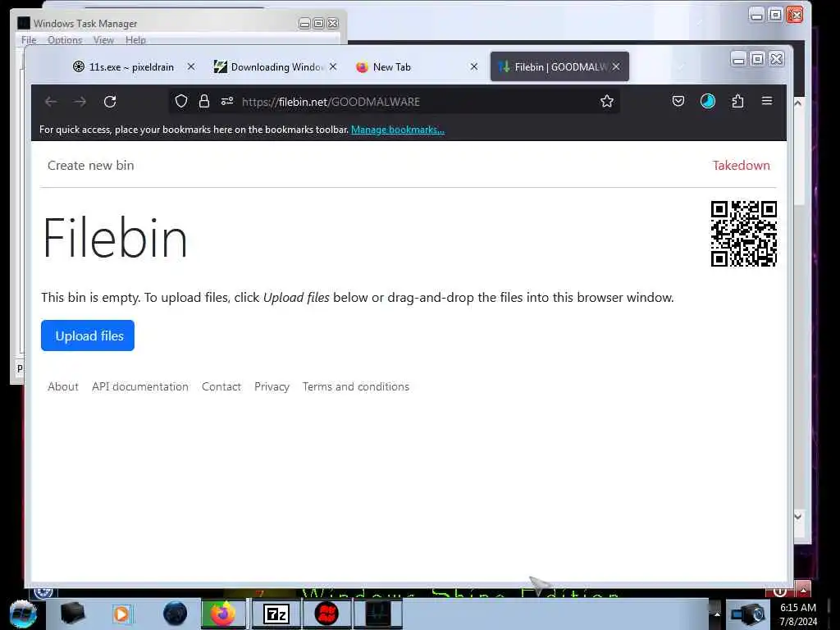840x630 pixels.
Task: Click the site security padlock icon
Action: 204,101
